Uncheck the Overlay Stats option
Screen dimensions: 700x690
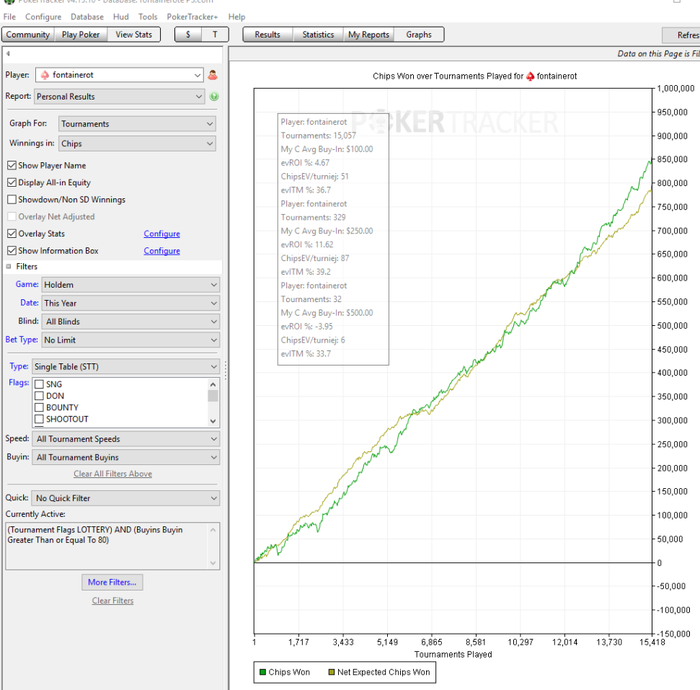tap(12, 233)
